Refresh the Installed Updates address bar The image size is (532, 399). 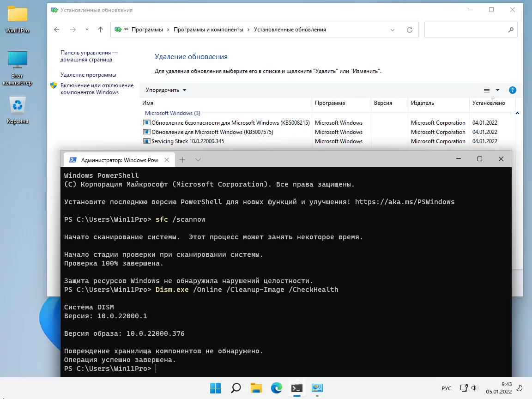[410, 30]
